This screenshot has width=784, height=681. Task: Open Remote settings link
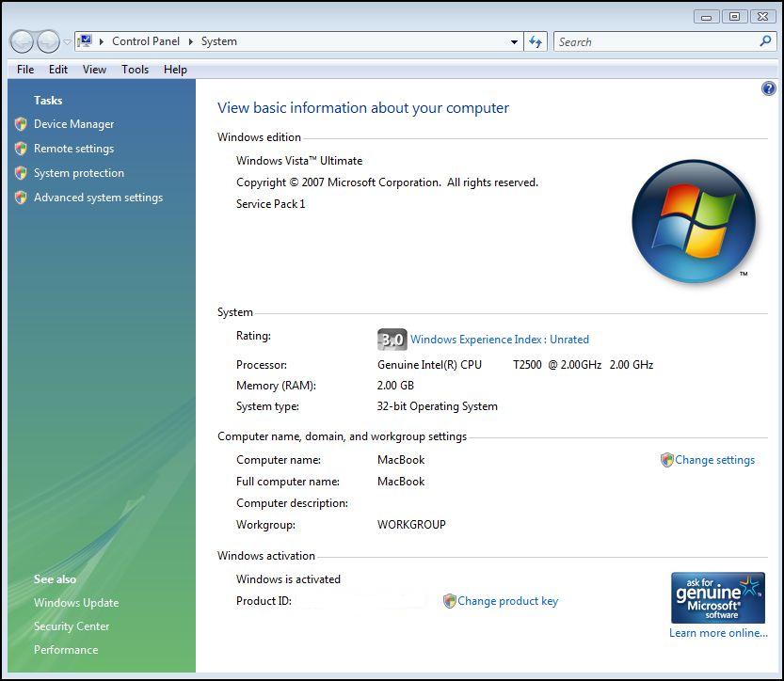pyautogui.click(x=73, y=149)
